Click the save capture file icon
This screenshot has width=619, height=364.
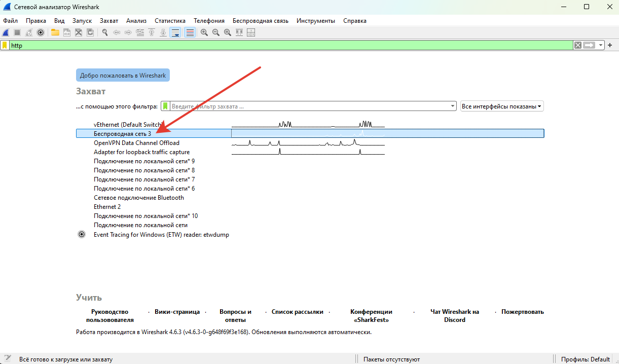[x=66, y=32]
